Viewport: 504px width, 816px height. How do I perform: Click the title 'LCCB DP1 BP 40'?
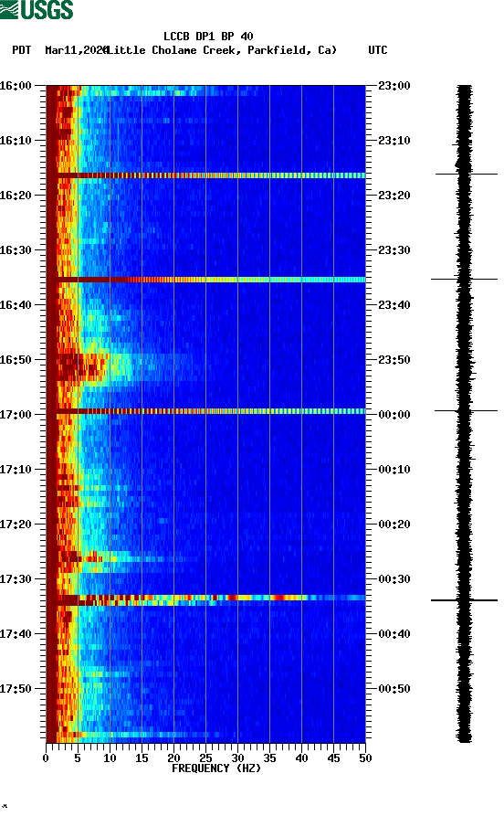(208, 37)
